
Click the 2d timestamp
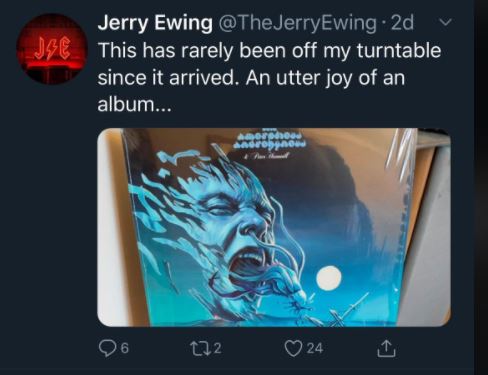[x=402, y=23]
